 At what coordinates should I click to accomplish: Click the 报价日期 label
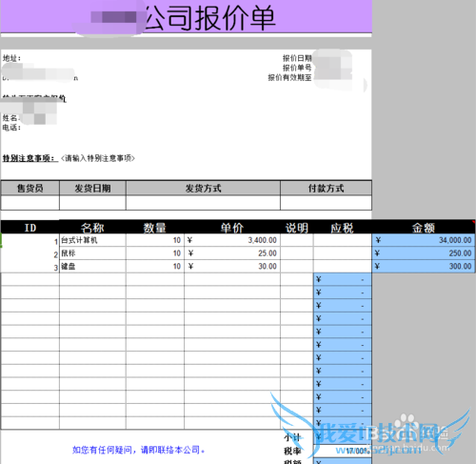click(x=297, y=58)
